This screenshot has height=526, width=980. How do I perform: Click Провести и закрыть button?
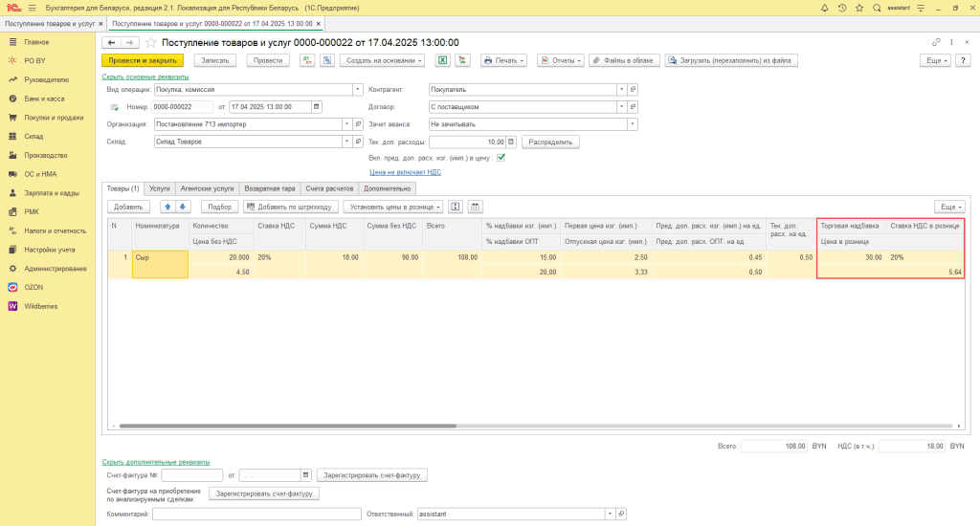pyautogui.click(x=143, y=60)
